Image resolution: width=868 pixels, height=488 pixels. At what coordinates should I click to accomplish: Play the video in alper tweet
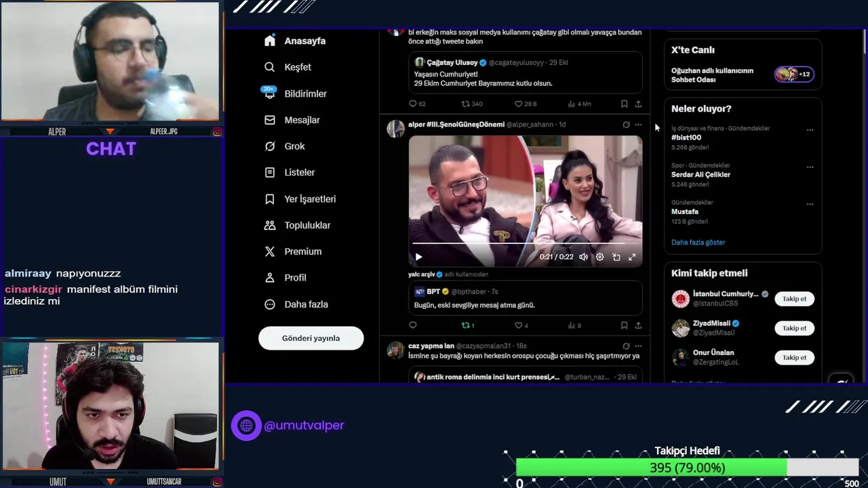coord(418,257)
